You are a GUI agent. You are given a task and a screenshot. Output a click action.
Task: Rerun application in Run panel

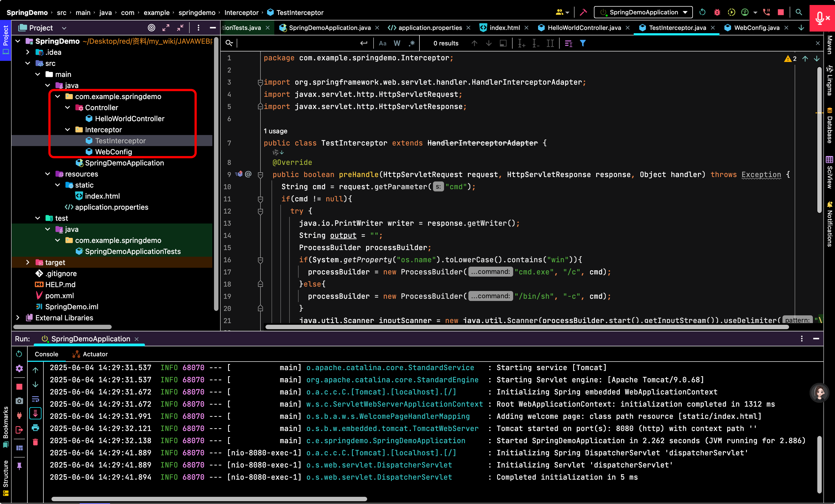(19, 354)
